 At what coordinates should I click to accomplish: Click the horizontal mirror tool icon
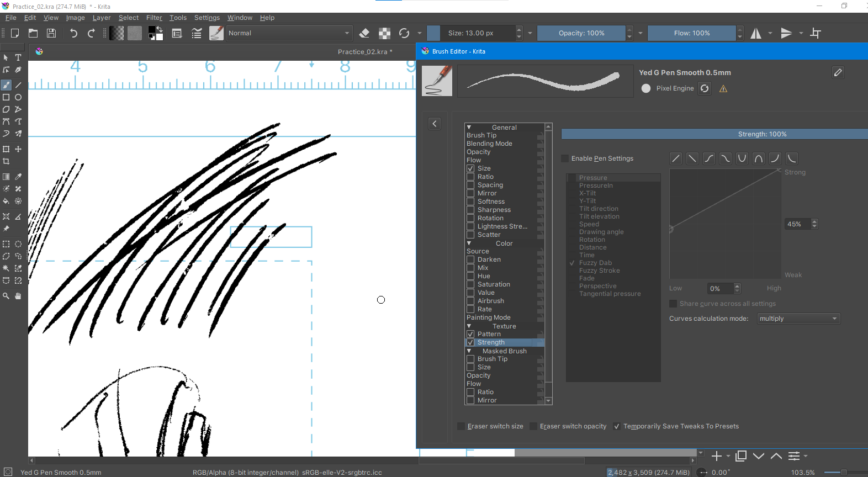[755, 33]
